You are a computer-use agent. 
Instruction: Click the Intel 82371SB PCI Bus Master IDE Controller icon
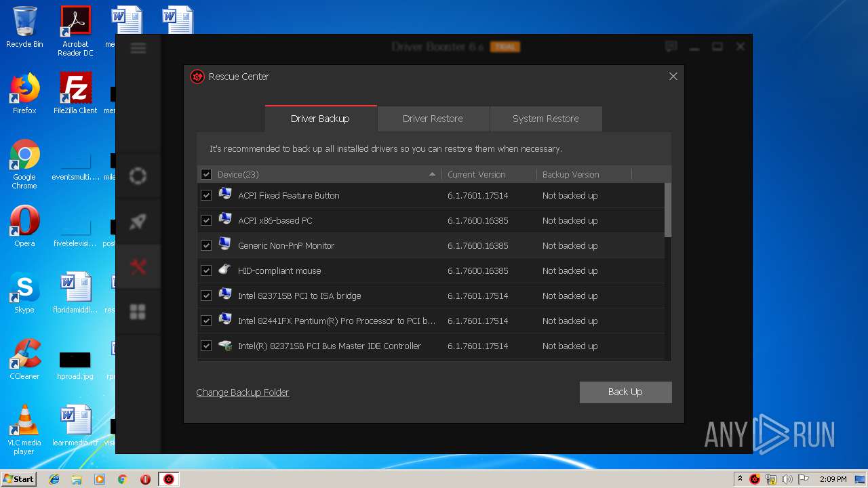(225, 345)
